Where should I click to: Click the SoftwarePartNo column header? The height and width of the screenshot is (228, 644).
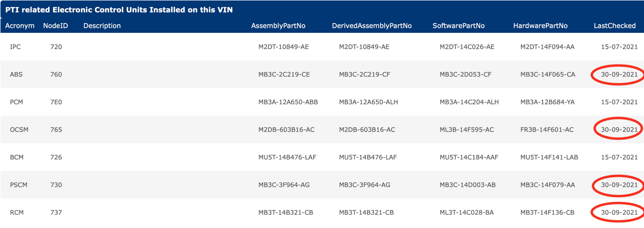[459, 26]
